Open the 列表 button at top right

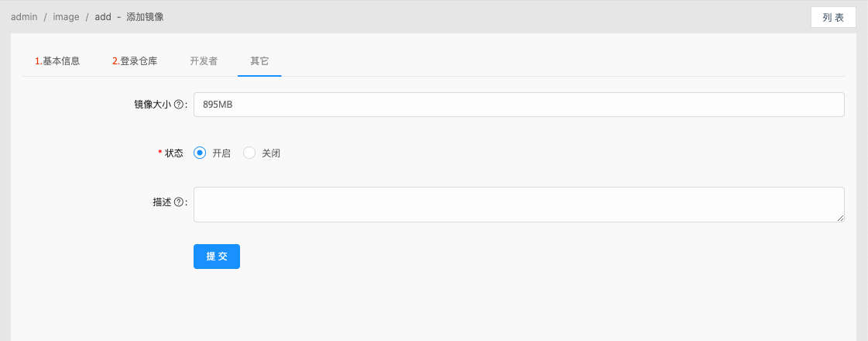tap(833, 17)
